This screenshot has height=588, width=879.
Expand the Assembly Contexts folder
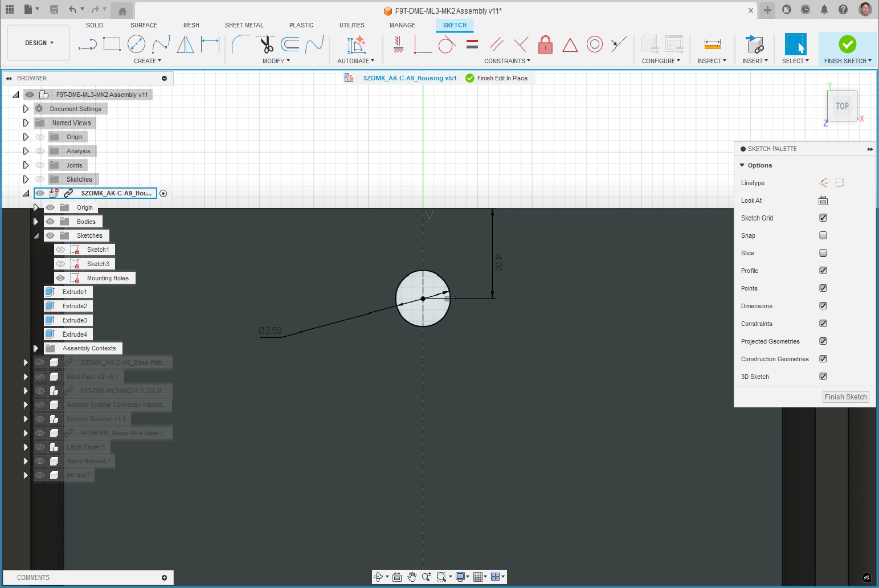point(35,348)
